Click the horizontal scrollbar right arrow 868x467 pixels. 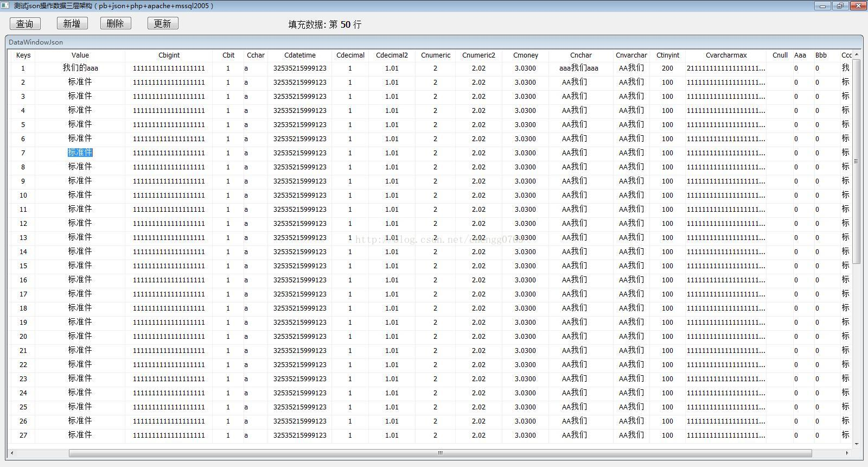[847, 453]
